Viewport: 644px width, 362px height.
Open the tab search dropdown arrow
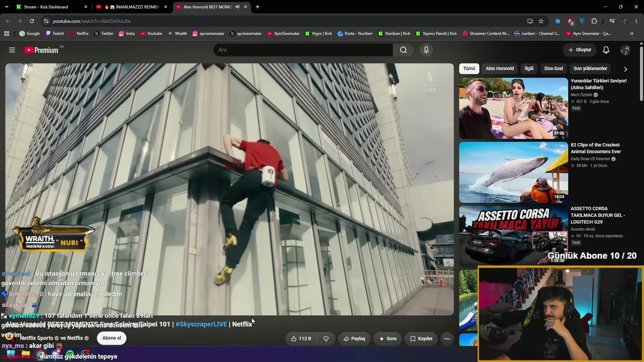click(x=7, y=7)
